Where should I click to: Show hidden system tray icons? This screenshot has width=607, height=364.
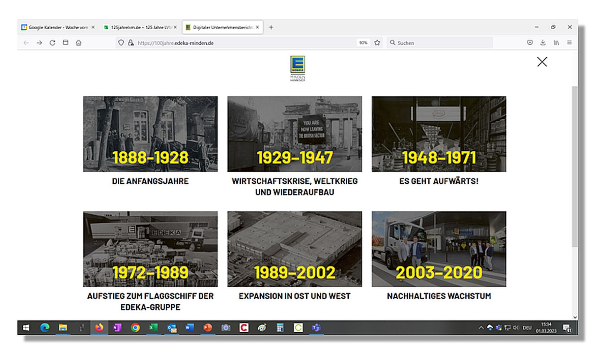tap(481, 328)
